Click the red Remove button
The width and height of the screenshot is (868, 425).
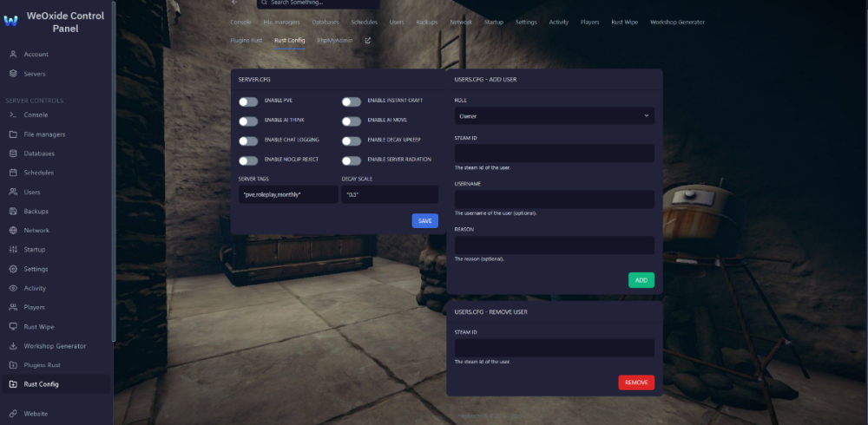pos(635,382)
